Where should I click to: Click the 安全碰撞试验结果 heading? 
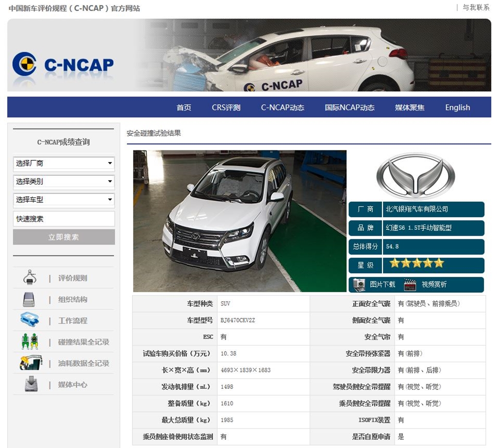coord(154,133)
